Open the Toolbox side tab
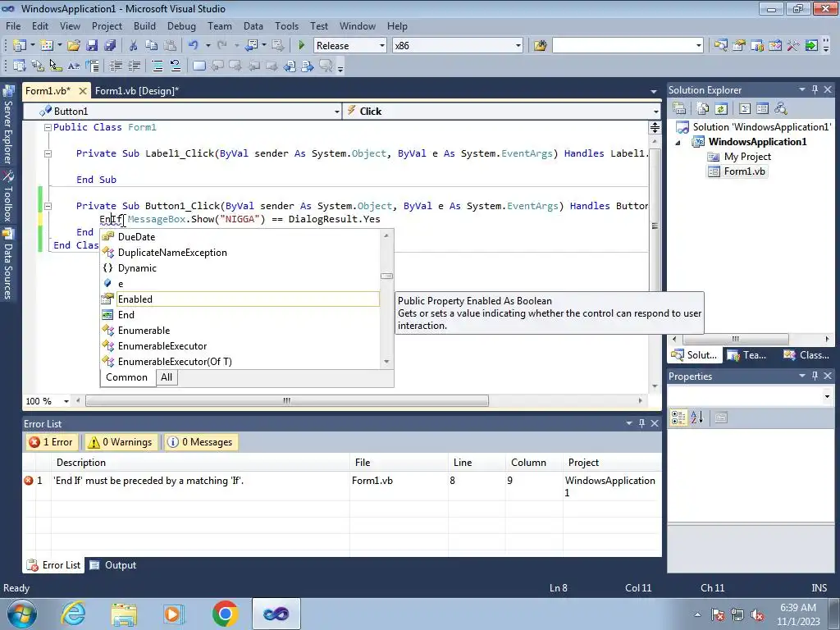 [8, 197]
